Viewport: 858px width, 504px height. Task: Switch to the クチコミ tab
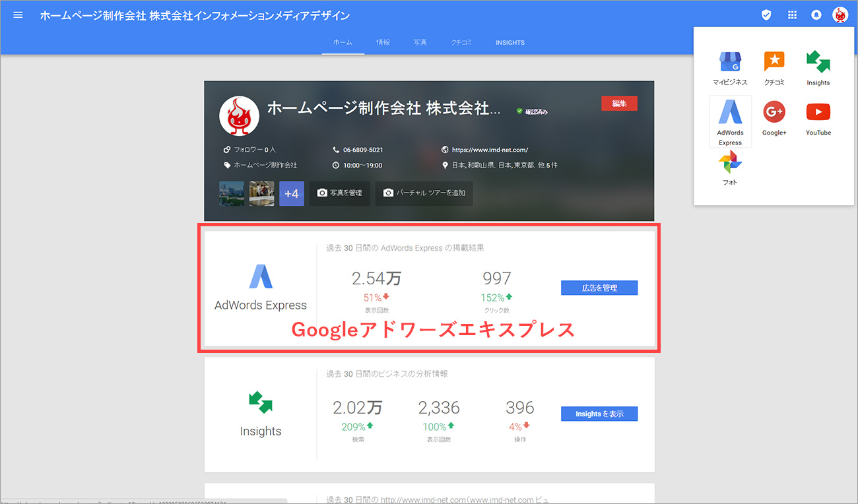coord(461,42)
